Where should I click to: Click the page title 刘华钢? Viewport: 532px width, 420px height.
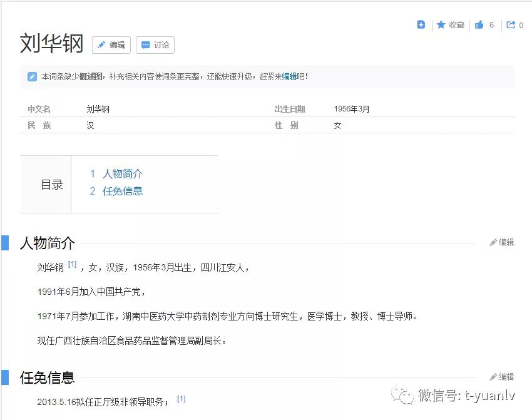[x=51, y=44]
